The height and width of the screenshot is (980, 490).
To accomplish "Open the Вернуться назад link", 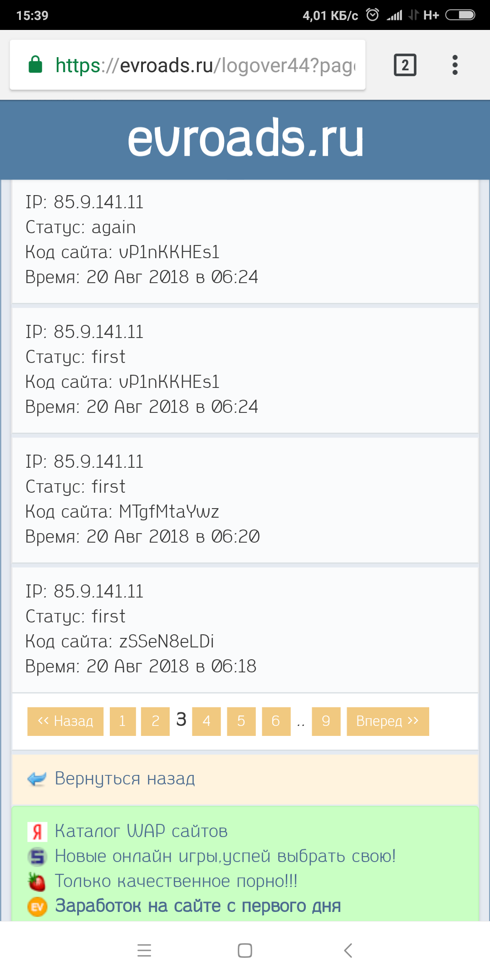I will pos(125,779).
